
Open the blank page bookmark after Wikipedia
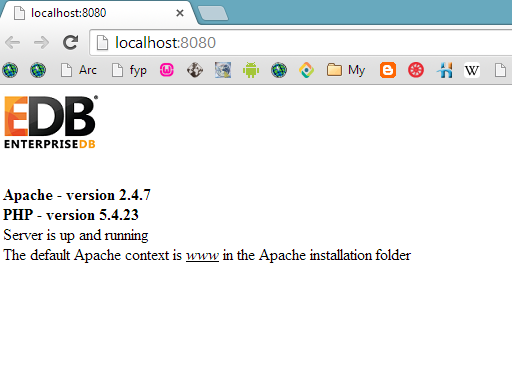pos(500,70)
